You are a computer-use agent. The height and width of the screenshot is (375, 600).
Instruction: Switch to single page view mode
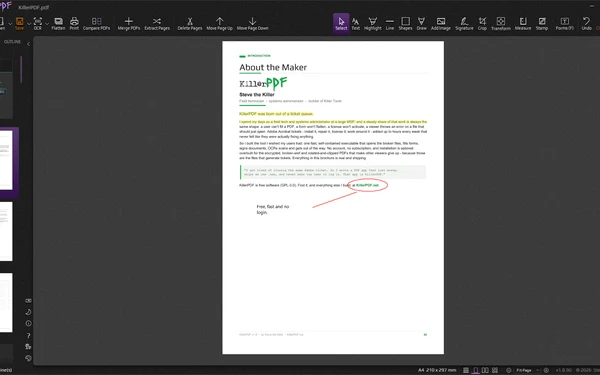coord(475,370)
